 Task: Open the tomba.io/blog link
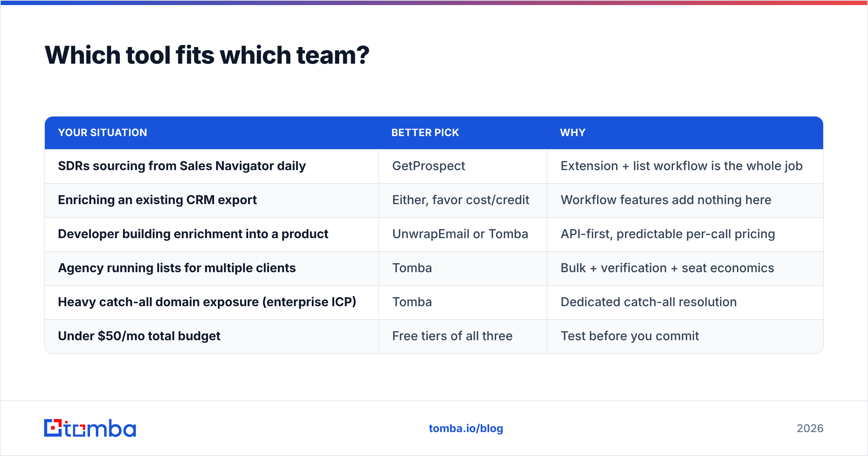[x=466, y=428]
